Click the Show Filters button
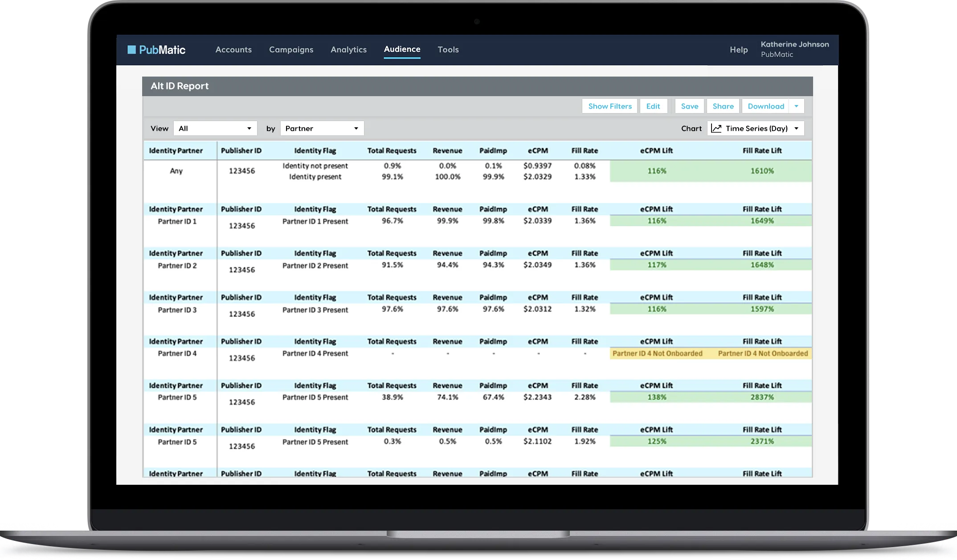This screenshot has width=957, height=560. click(609, 106)
